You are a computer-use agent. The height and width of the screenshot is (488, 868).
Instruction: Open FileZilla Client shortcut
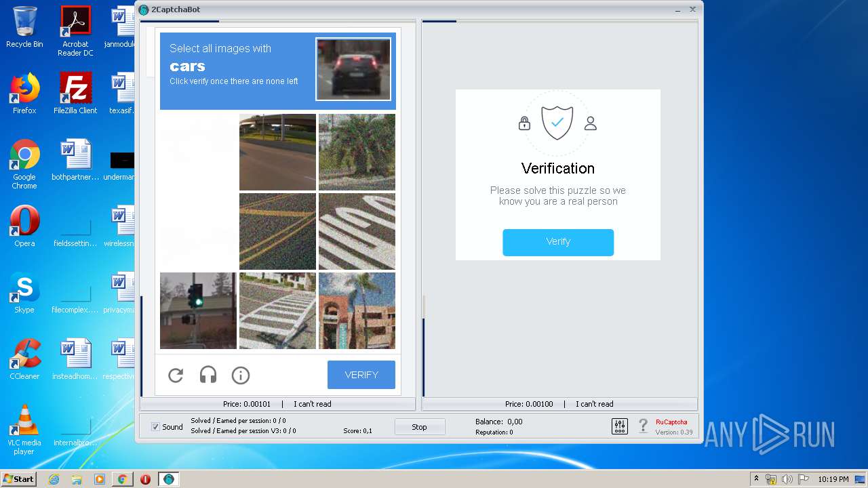[x=75, y=94]
